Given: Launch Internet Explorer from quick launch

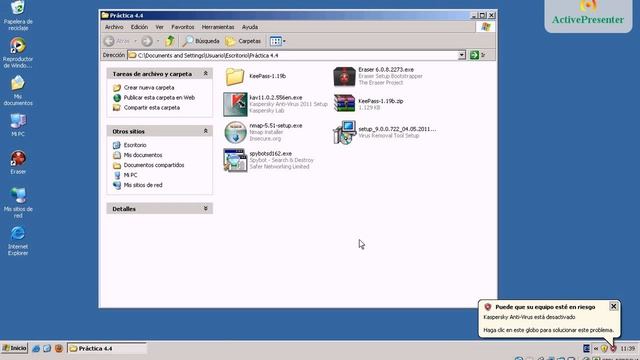Looking at the screenshot, I should tap(36, 348).
